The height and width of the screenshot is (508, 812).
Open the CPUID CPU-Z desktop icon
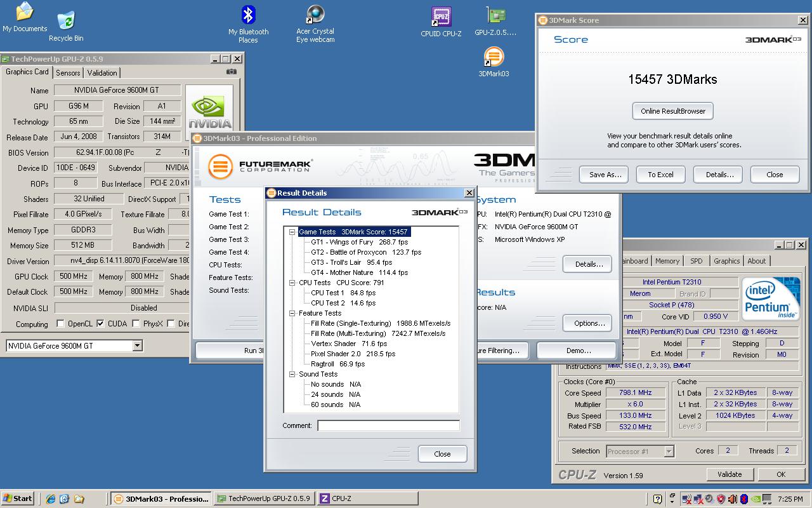tap(441, 17)
